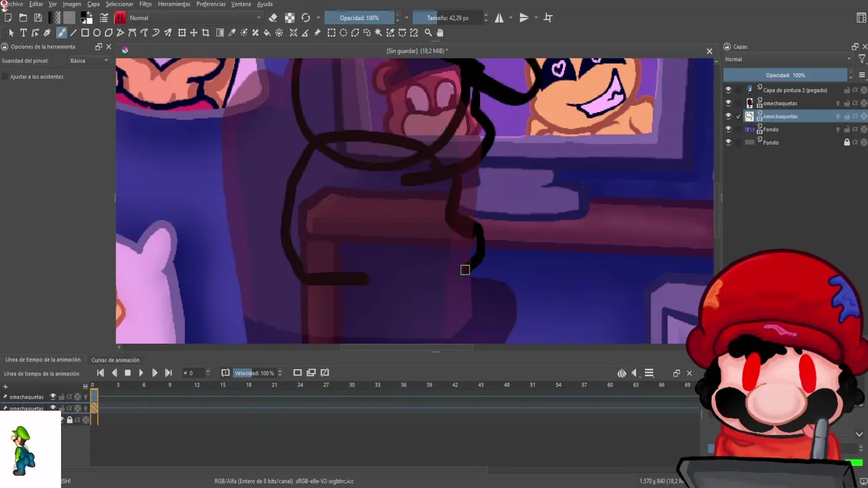Hide the Capa de pintura 2 (pegado) layer
The width and height of the screenshot is (868, 488).
[728, 89]
